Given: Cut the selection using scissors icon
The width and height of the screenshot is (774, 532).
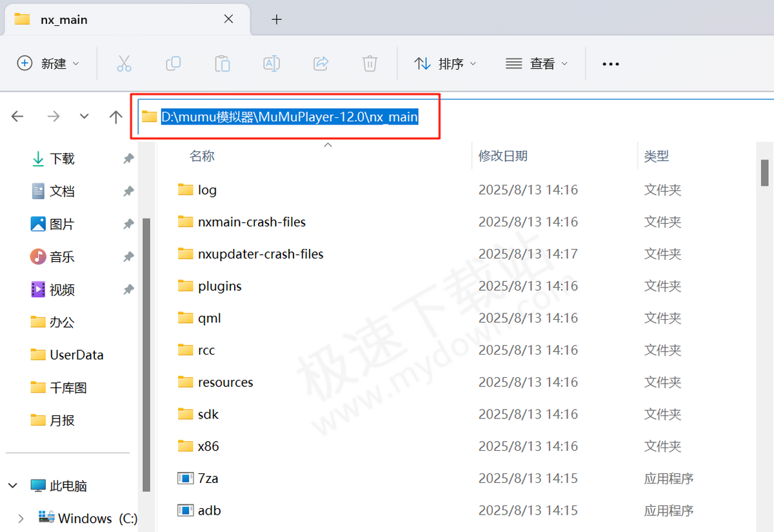Looking at the screenshot, I should point(124,63).
